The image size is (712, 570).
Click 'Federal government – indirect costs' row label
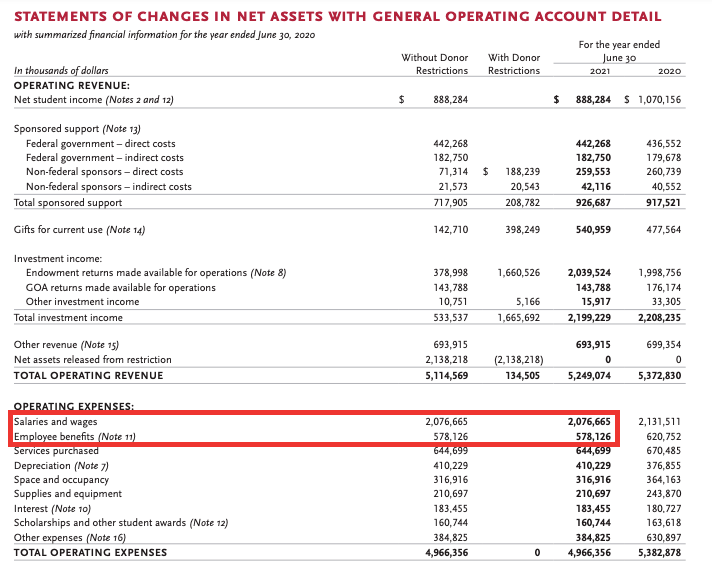105,158
